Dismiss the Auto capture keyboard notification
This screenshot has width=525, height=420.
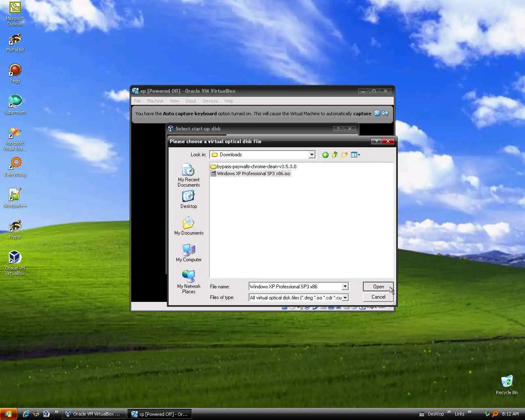[377, 114]
